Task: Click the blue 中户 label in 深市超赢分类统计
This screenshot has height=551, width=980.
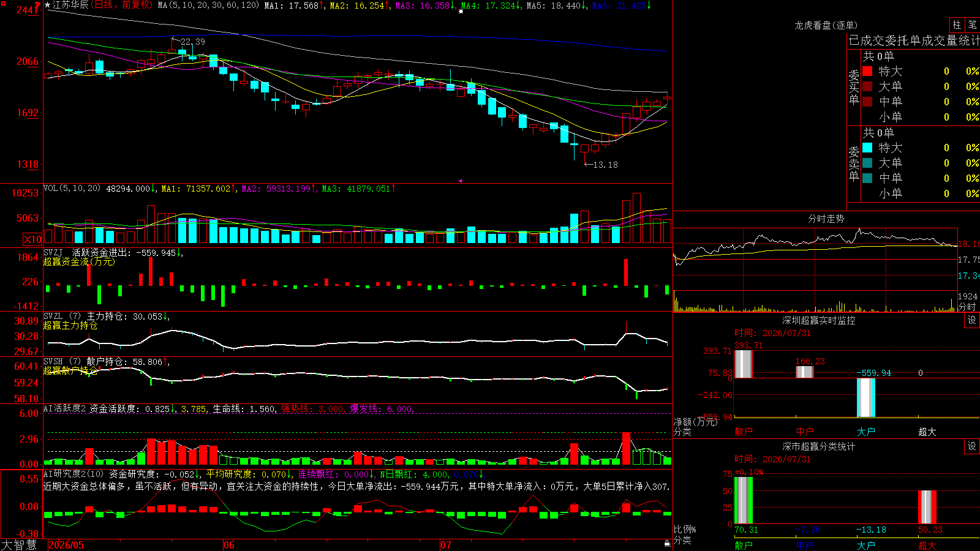Action: pyautogui.click(x=805, y=545)
